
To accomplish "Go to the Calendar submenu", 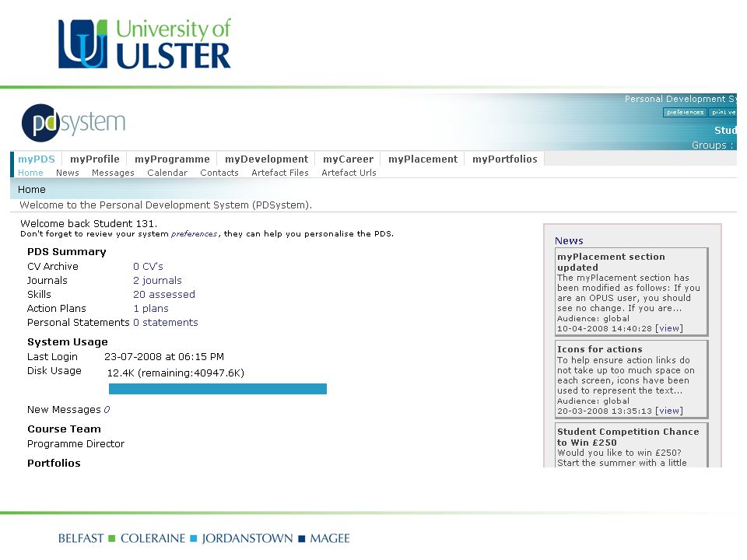I will point(167,173).
